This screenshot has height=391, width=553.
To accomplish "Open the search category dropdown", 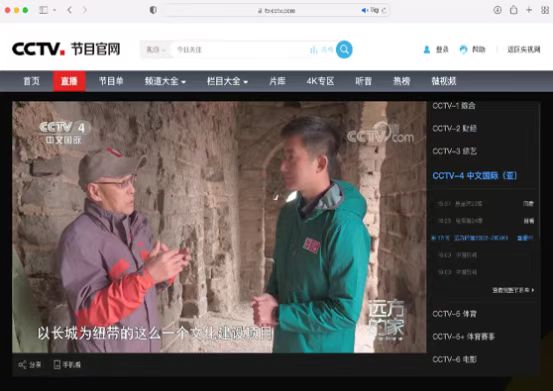I will point(156,50).
